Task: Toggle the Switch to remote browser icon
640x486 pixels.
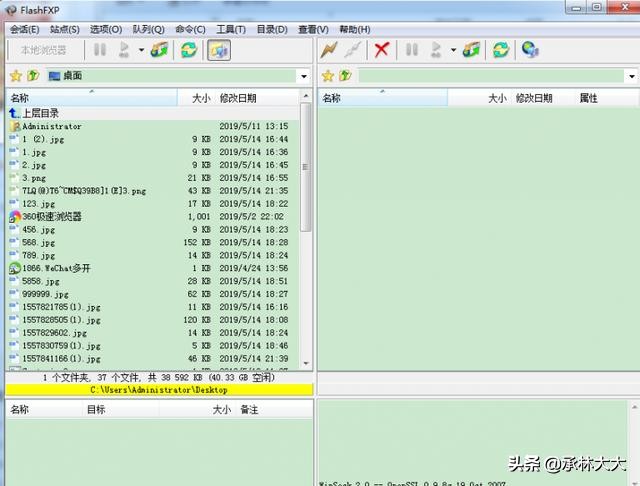Action: coord(219,50)
